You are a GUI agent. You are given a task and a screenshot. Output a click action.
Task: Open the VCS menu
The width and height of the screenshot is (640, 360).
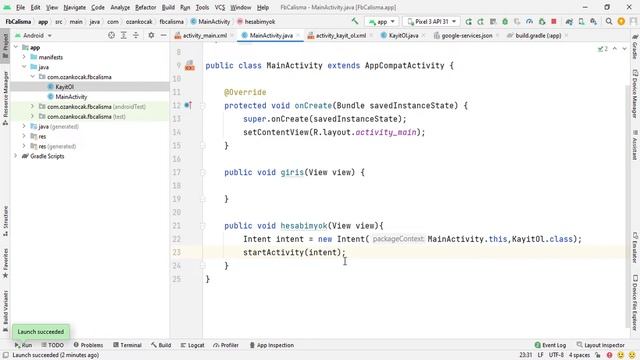(x=220, y=7)
